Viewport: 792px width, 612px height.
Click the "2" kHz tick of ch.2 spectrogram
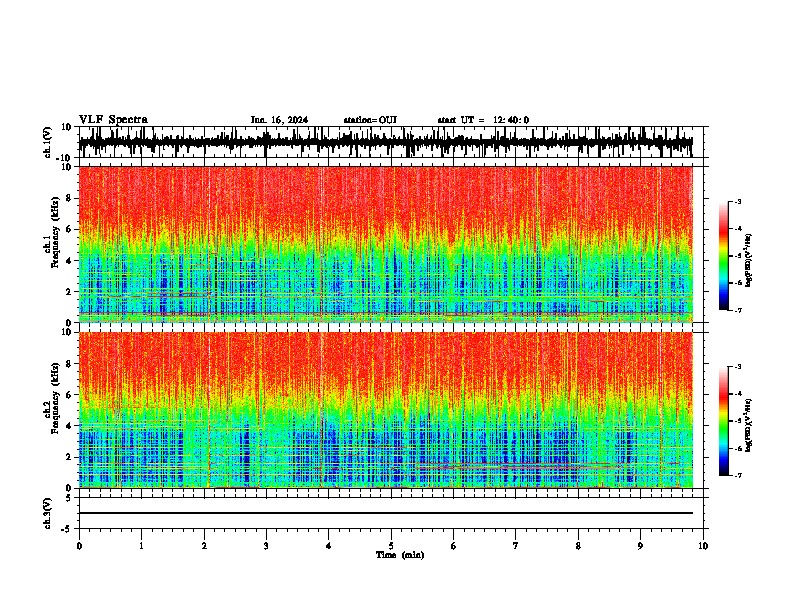pyautogui.click(x=69, y=457)
